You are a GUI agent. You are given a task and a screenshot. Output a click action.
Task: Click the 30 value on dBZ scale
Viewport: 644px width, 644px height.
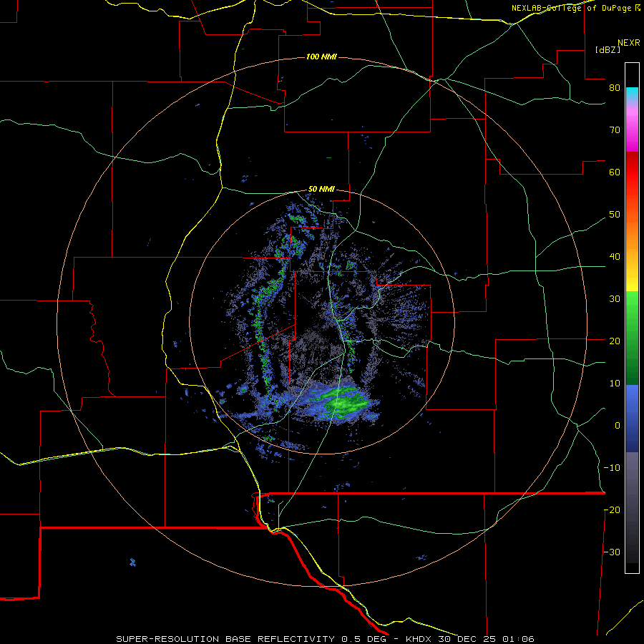[615, 299]
